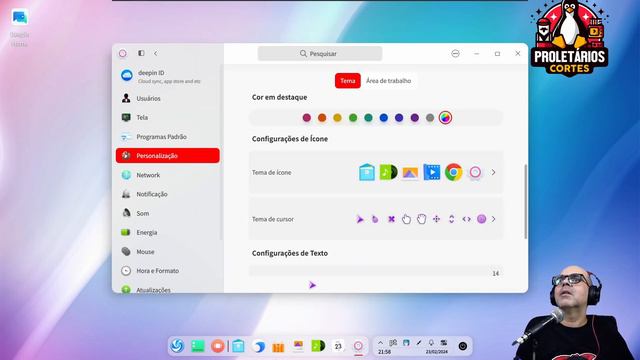Open the power button in dock

click(462, 346)
